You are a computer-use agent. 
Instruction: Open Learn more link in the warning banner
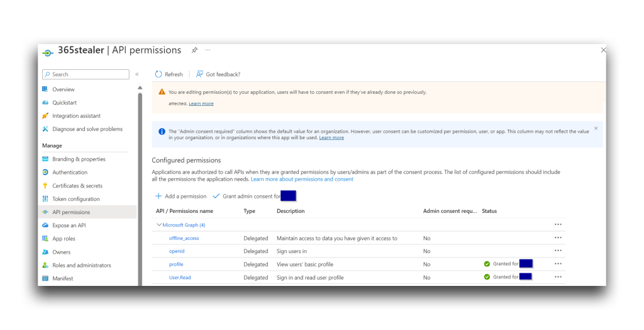201,104
